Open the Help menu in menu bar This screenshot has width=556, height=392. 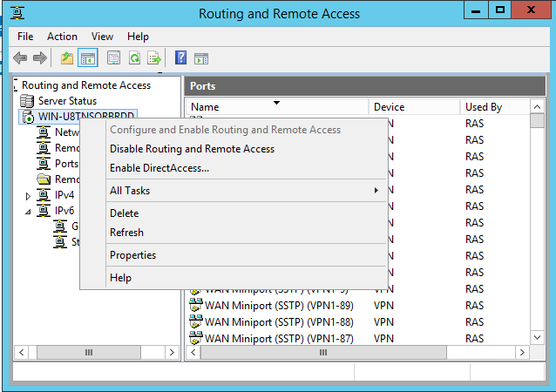[138, 37]
